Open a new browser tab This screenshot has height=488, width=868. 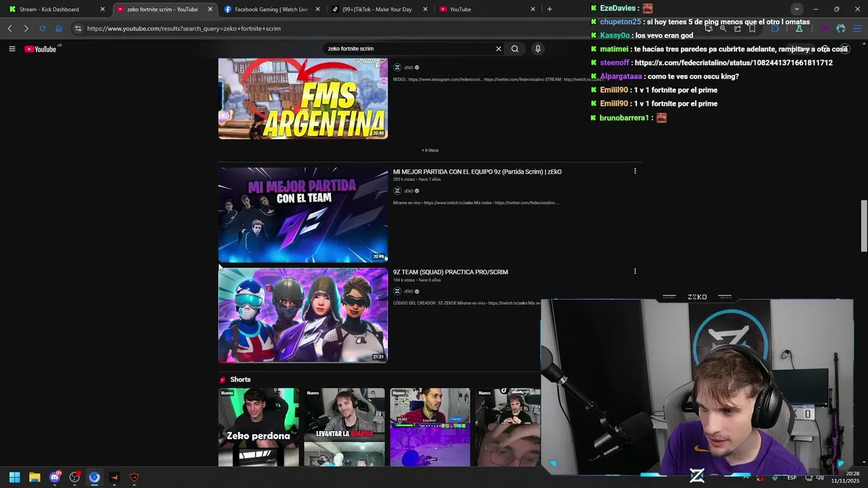point(549,9)
